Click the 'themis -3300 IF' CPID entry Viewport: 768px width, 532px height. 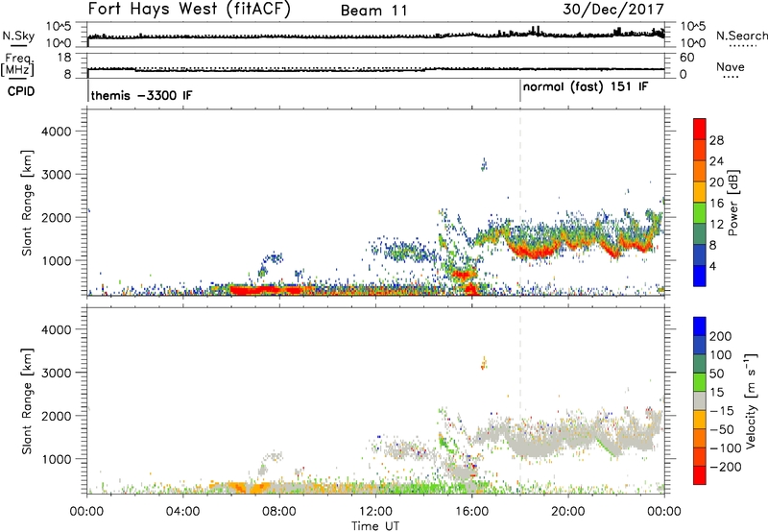pos(141,95)
